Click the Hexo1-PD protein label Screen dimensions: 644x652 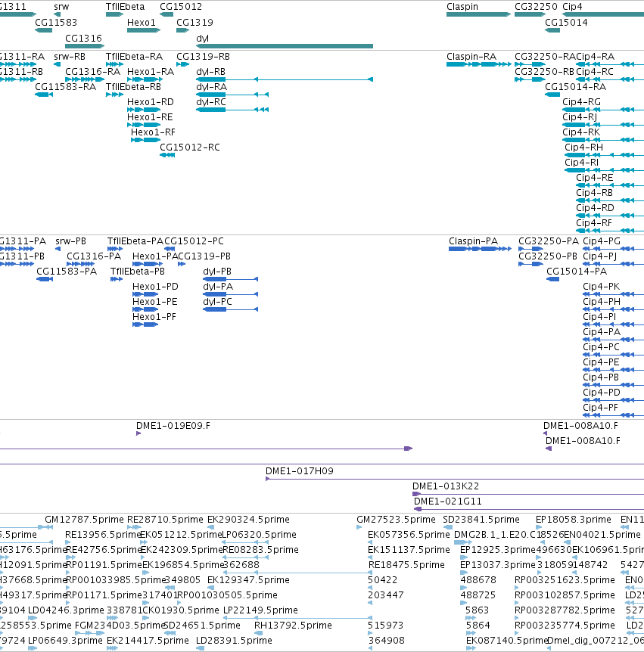point(155,287)
